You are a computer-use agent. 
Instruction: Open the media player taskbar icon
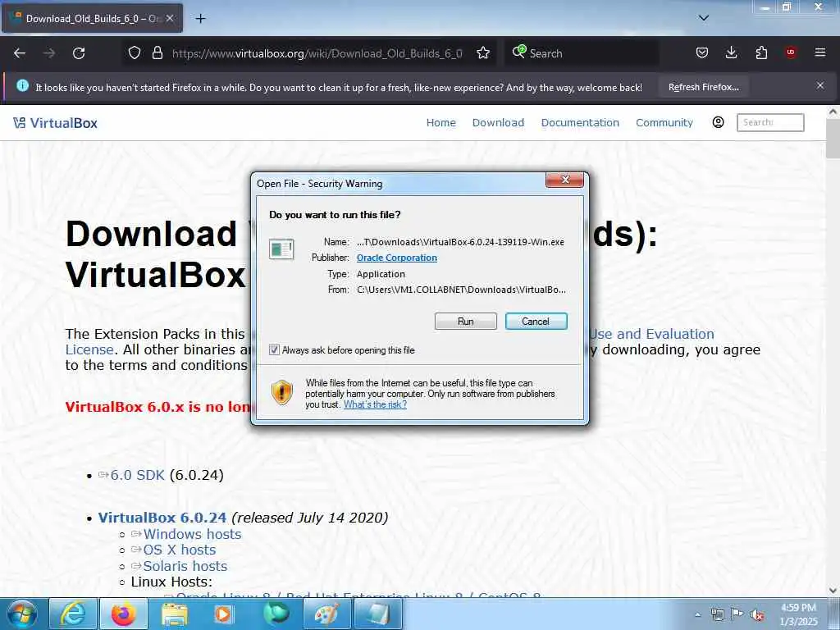224,614
